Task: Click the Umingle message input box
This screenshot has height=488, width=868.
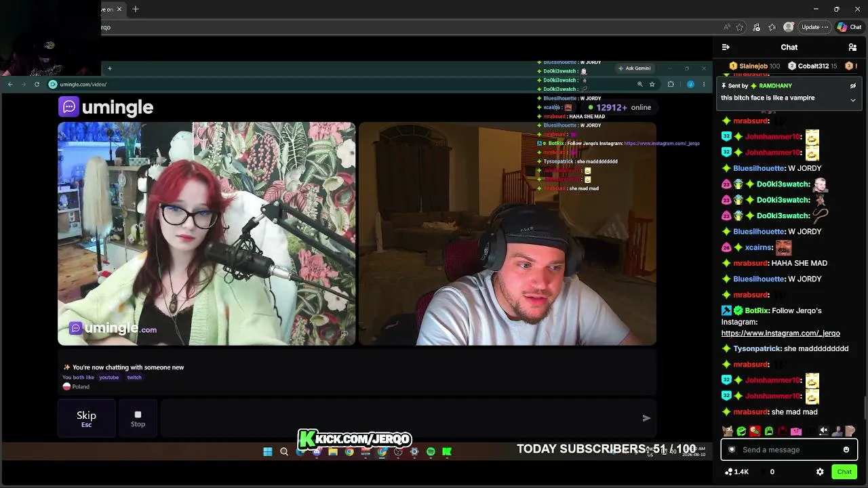Action: point(399,418)
